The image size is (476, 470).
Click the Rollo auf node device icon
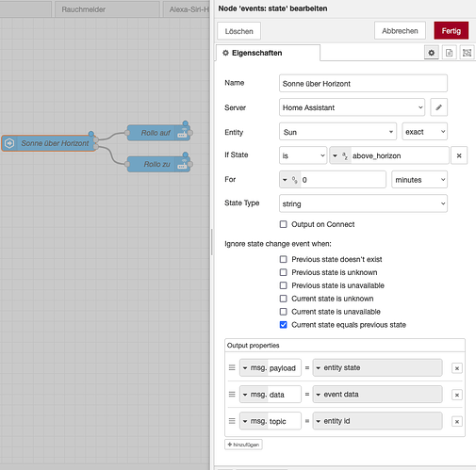click(182, 133)
